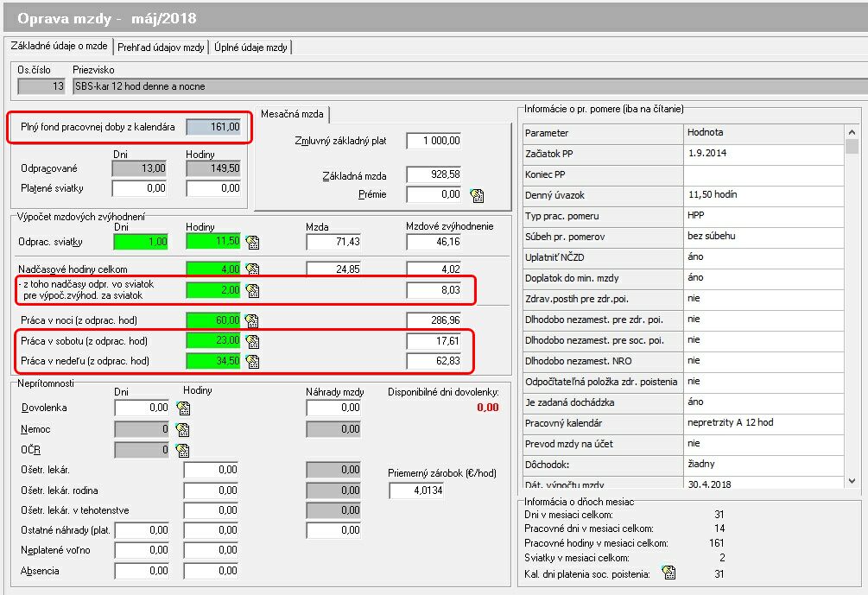Open the Nemoc detail icon
Viewport: 868px width, 595px height.
(x=183, y=429)
